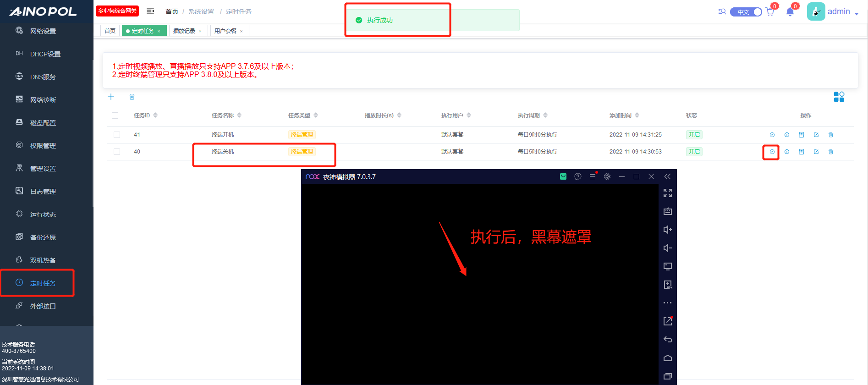Open Nox more tools ellipsis
Screen dimensions: 868x385
(x=668, y=302)
